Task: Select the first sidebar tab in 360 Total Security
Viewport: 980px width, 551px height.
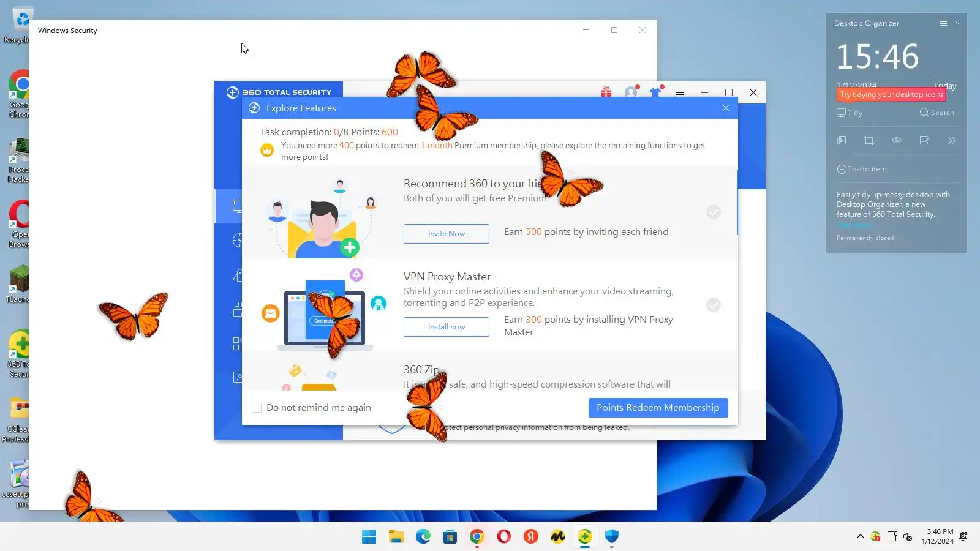Action: [x=228, y=206]
